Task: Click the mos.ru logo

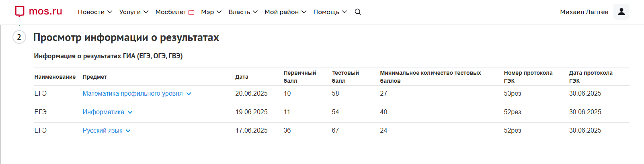Action: coord(39,11)
